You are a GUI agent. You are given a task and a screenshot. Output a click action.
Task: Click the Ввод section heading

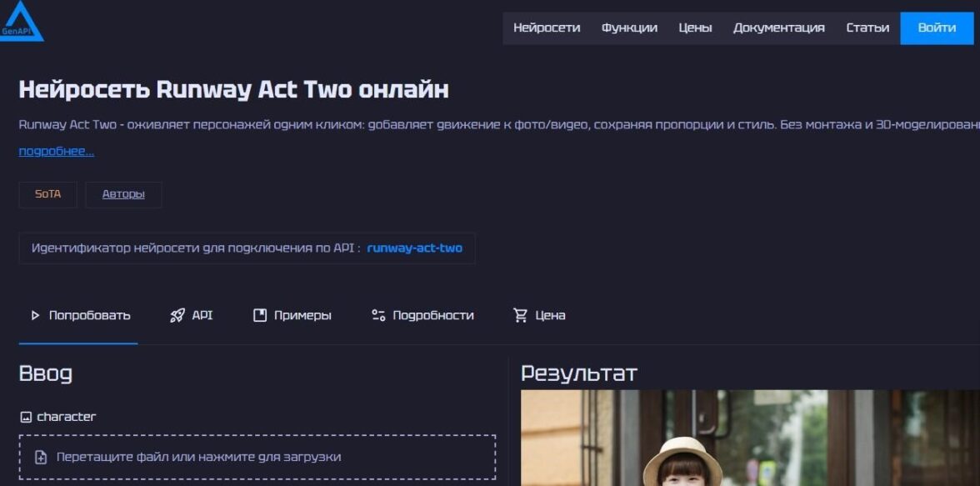pos(46,373)
